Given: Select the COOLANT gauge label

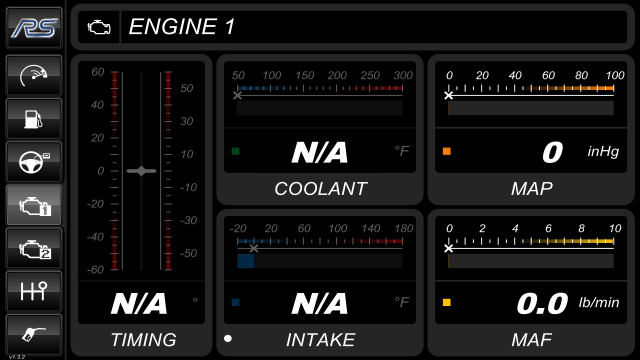Looking at the screenshot, I should coord(320,189).
